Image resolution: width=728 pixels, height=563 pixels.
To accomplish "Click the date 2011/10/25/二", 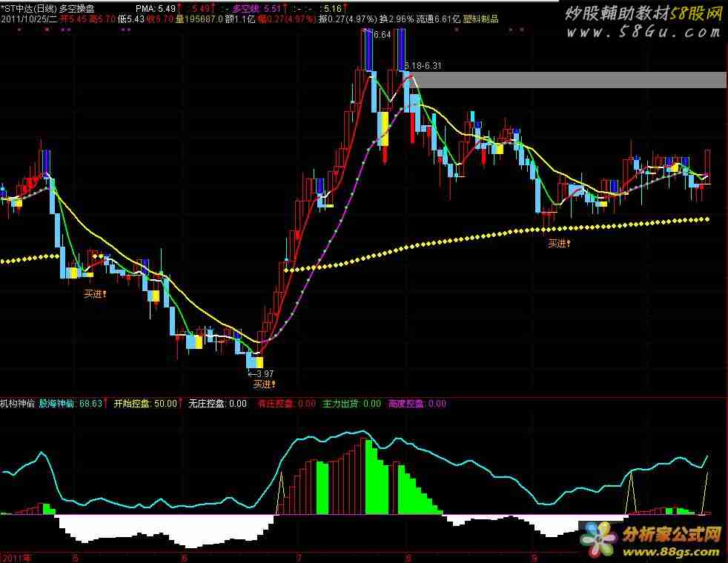I will [x=29, y=19].
